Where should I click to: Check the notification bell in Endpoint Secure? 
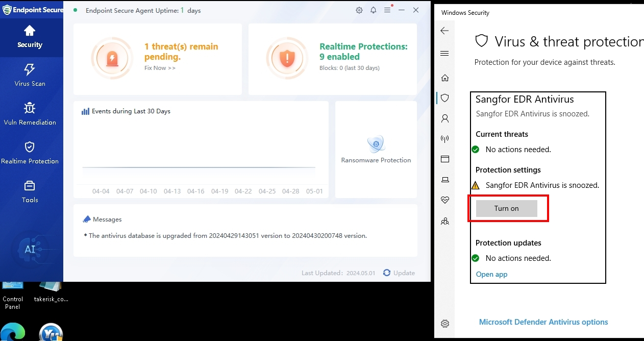[x=373, y=10]
